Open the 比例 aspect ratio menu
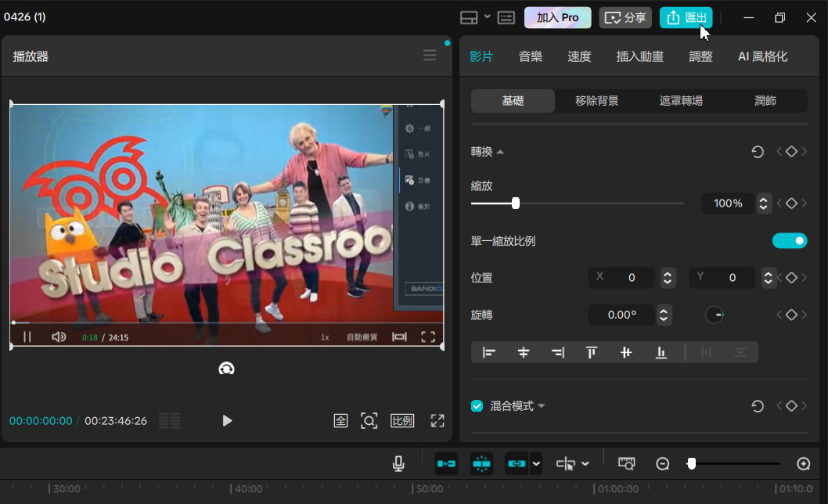This screenshot has height=504, width=828. pyautogui.click(x=401, y=420)
